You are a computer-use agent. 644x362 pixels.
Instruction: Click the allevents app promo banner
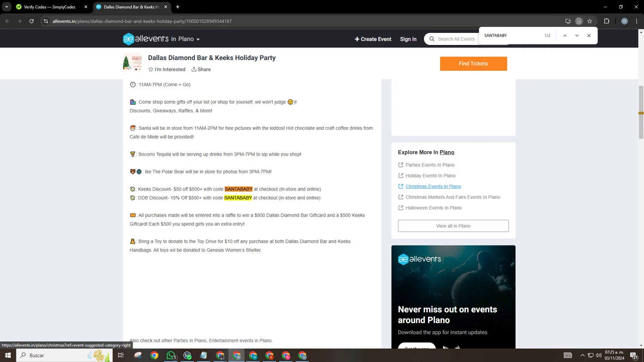(453, 297)
